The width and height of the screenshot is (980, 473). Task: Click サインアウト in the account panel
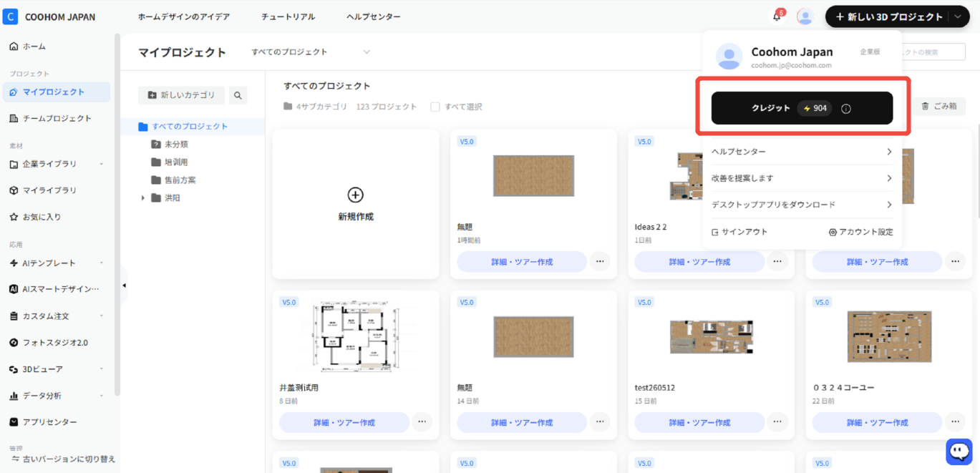(739, 232)
